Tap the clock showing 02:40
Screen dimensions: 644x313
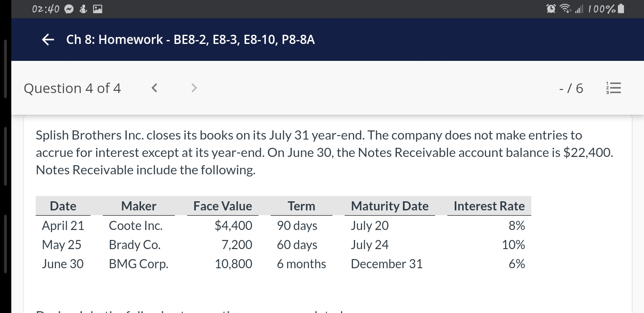45,8
